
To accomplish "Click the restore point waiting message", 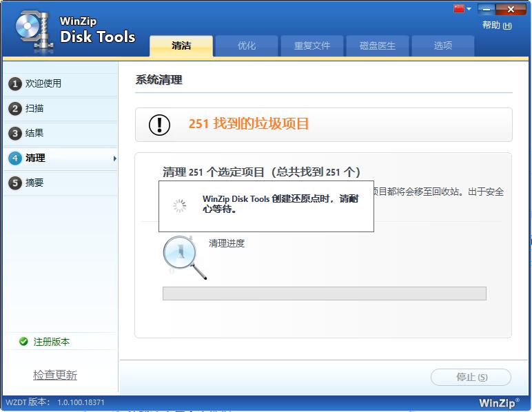I will coord(280,203).
